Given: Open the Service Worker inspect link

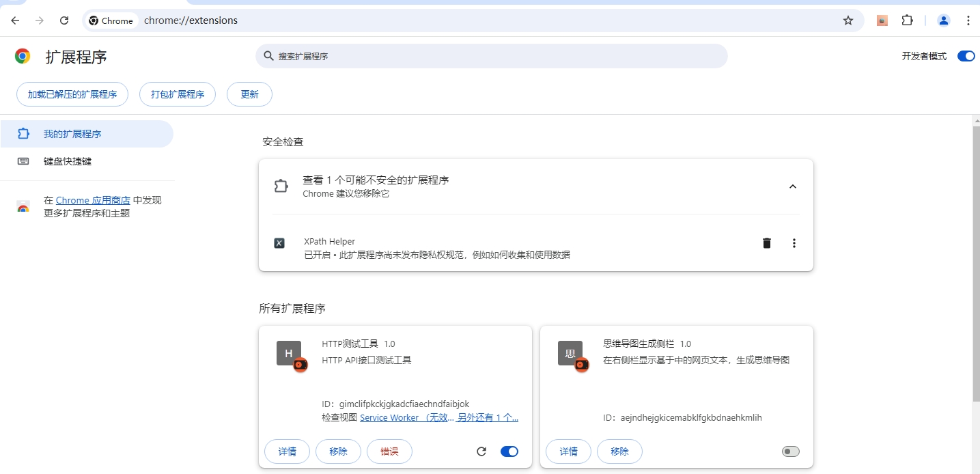Looking at the screenshot, I should pos(407,417).
